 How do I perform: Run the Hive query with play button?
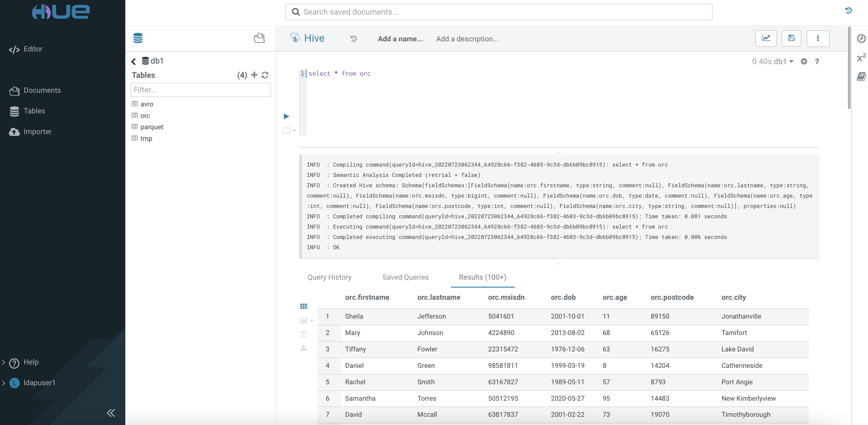click(x=286, y=116)
